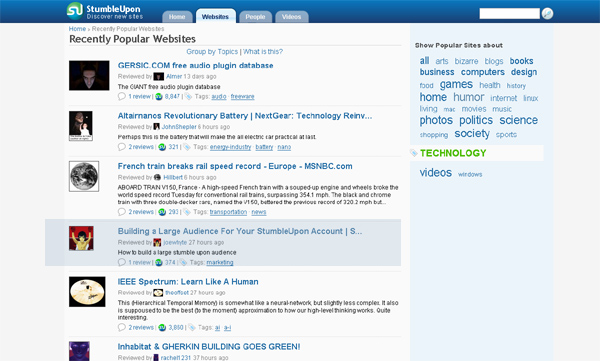
Task: Switch to the People tab
Action: coord(255,17)
